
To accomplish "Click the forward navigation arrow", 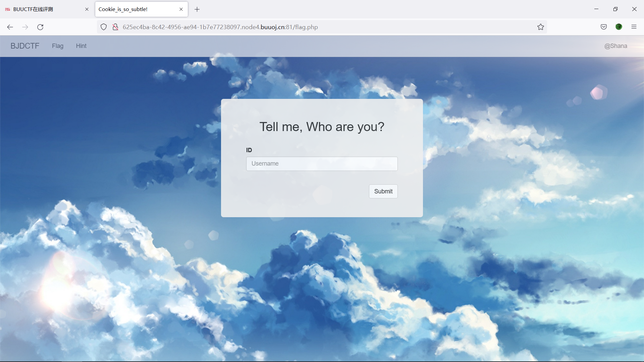I will coord(25,27).
